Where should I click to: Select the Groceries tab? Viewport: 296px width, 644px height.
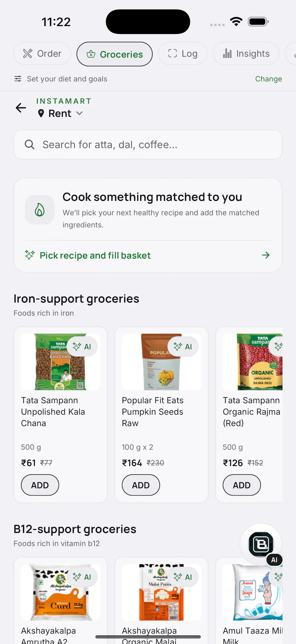(114, 54)
